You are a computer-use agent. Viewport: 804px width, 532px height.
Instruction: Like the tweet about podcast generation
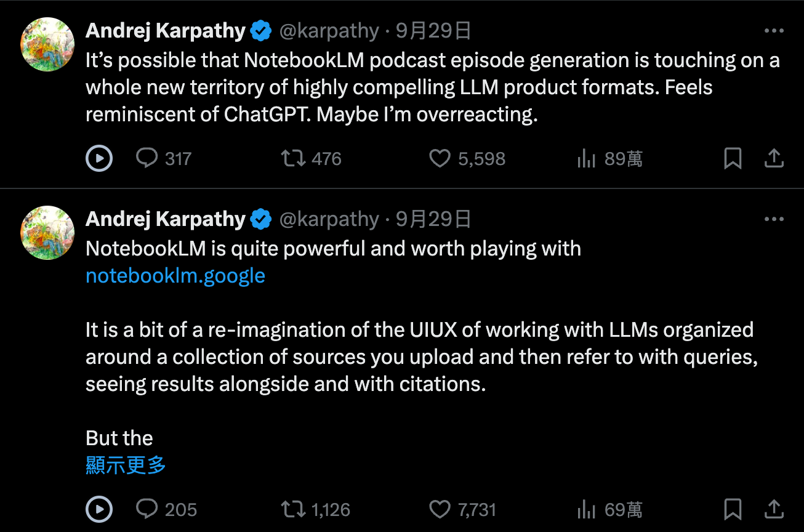click(x=440, y=158)
